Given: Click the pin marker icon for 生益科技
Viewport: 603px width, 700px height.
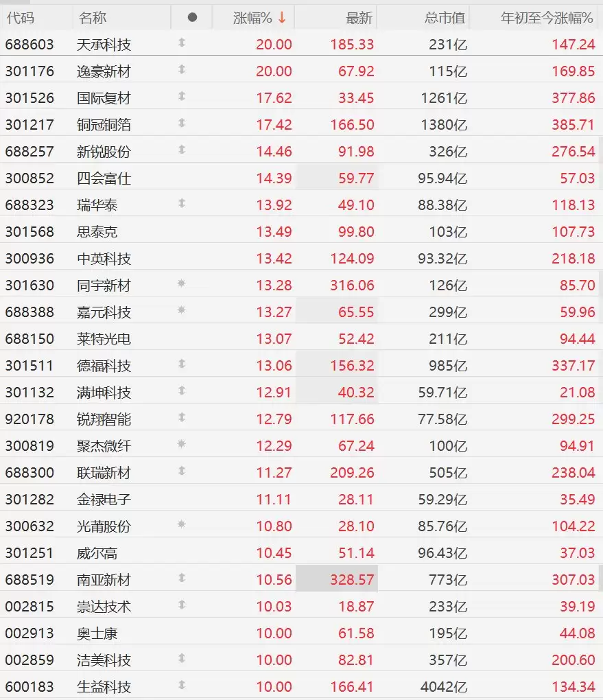Looking at the screenshot, I should pyautogui.click(x=182, y=685).
